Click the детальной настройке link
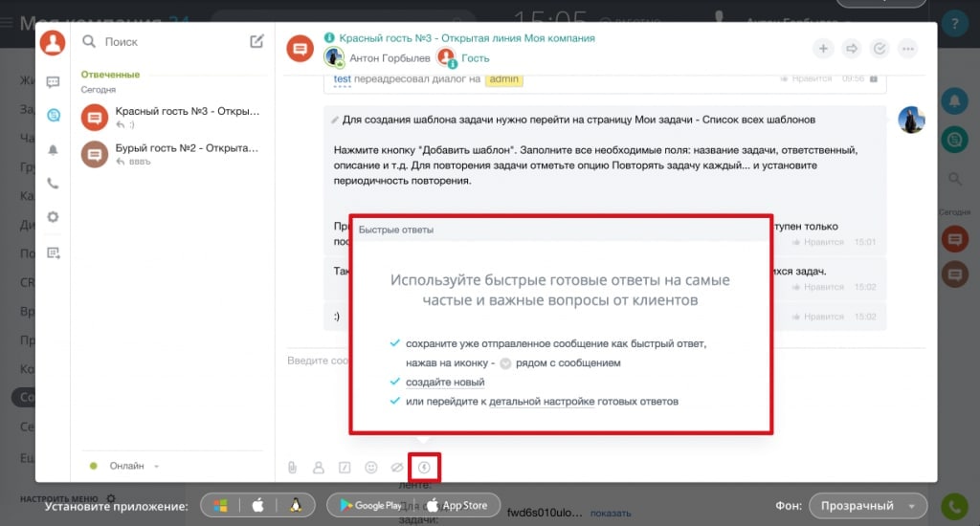Image resolution: width=980 pixels, height=526 pixels. [541, 402]
